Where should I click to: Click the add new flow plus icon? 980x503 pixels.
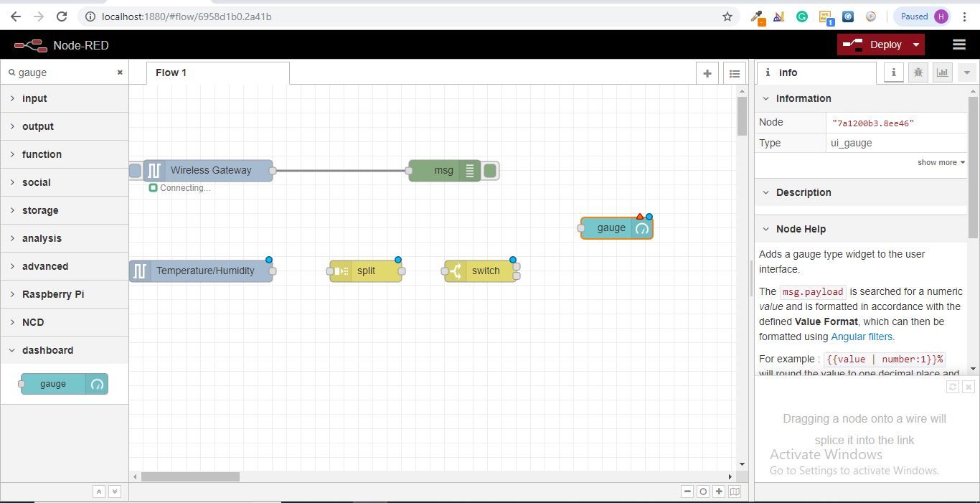(x=707, y=73)
